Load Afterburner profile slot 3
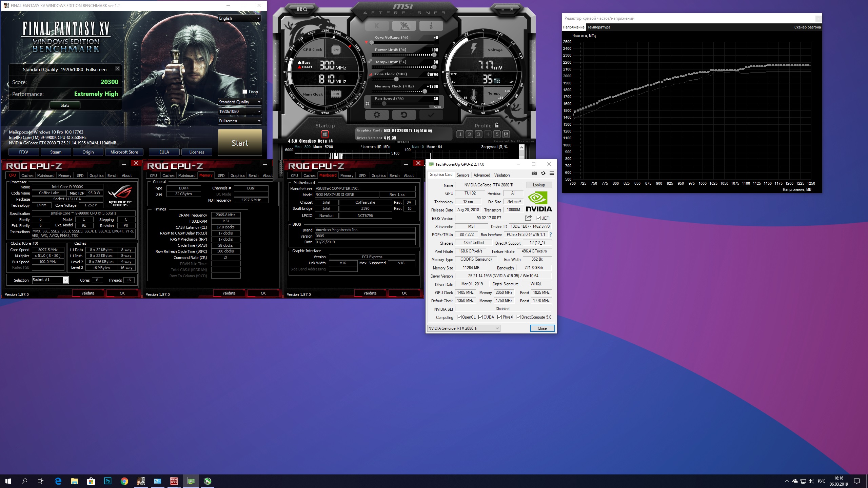868x488 pixels. [478, 134]
